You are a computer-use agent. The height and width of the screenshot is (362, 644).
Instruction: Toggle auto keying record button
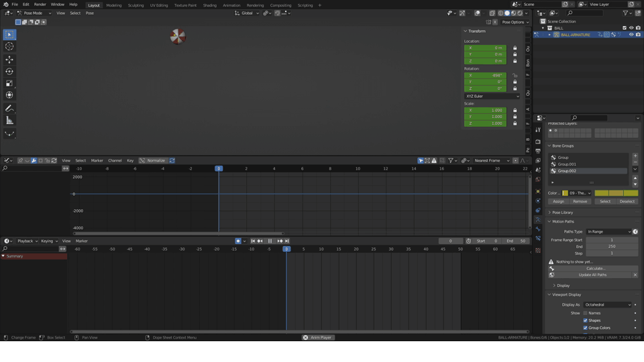(238, 241)
